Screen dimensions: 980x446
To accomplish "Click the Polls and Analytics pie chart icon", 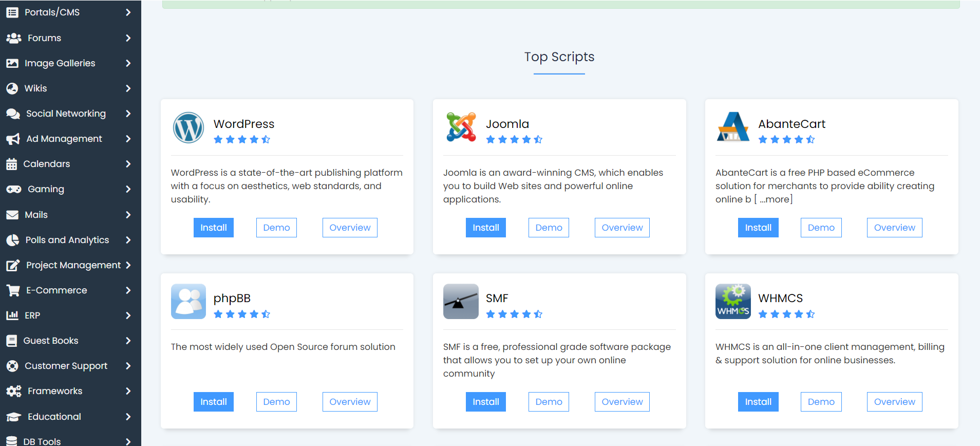I will pyautogui.click(x=12, y=240).
